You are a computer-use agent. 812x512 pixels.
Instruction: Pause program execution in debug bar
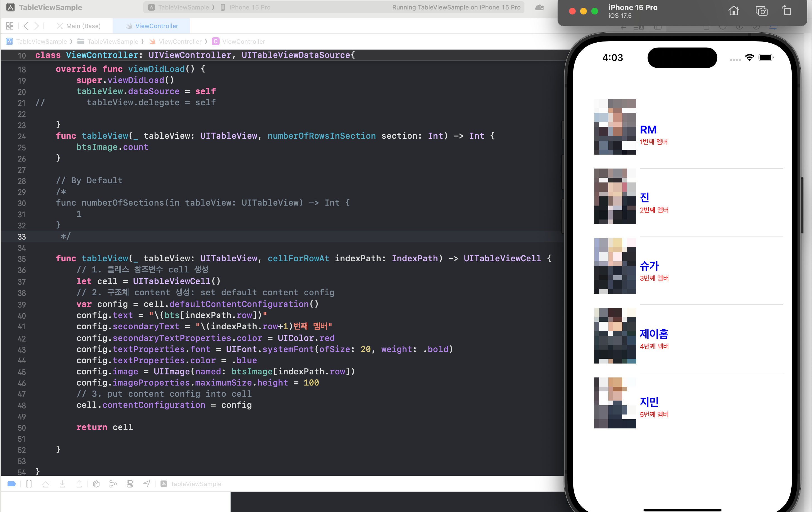click(x=29, y=484)
